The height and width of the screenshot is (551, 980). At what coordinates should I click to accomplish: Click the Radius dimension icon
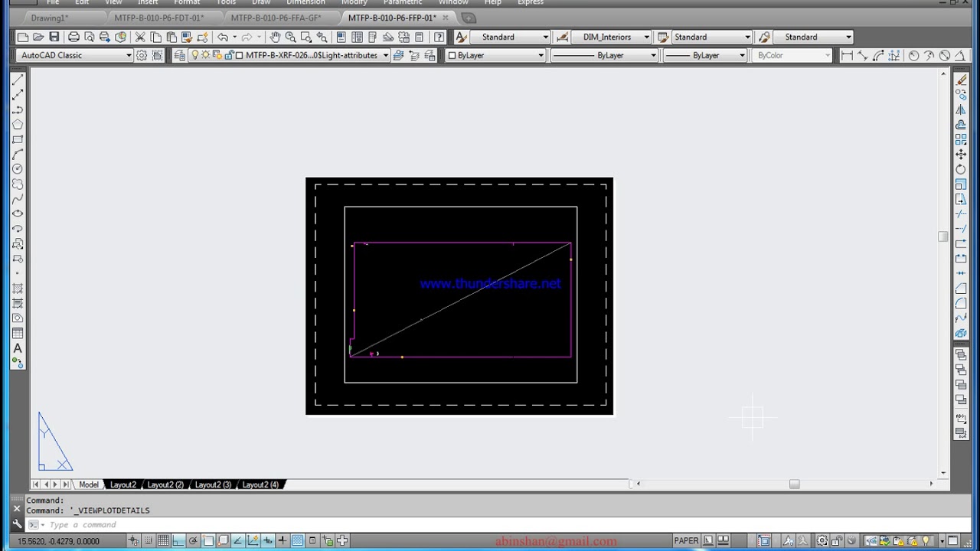913,55
